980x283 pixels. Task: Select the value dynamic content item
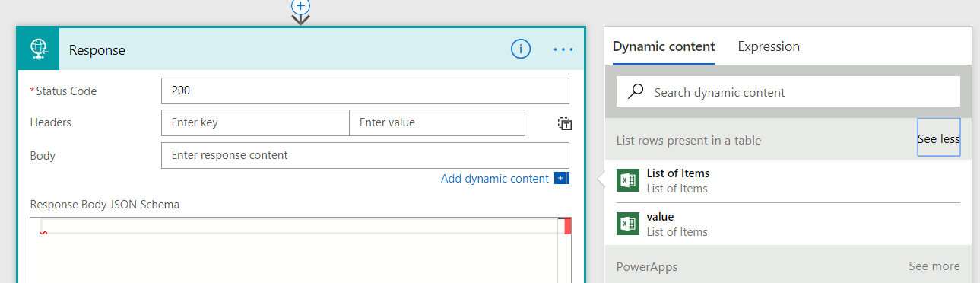coord(788,224)
